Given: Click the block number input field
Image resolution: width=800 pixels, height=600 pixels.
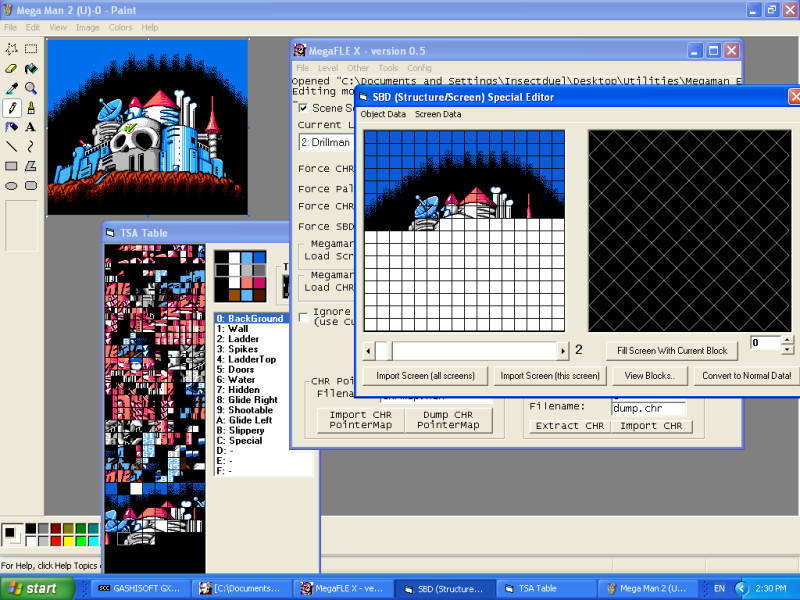Looking at the screenshot, I should tap(766, 343).
